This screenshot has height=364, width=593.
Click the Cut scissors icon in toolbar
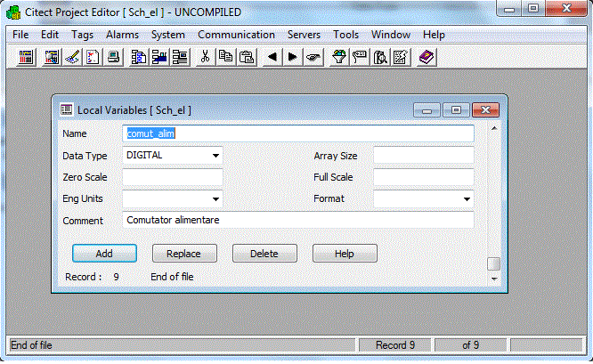205,57
